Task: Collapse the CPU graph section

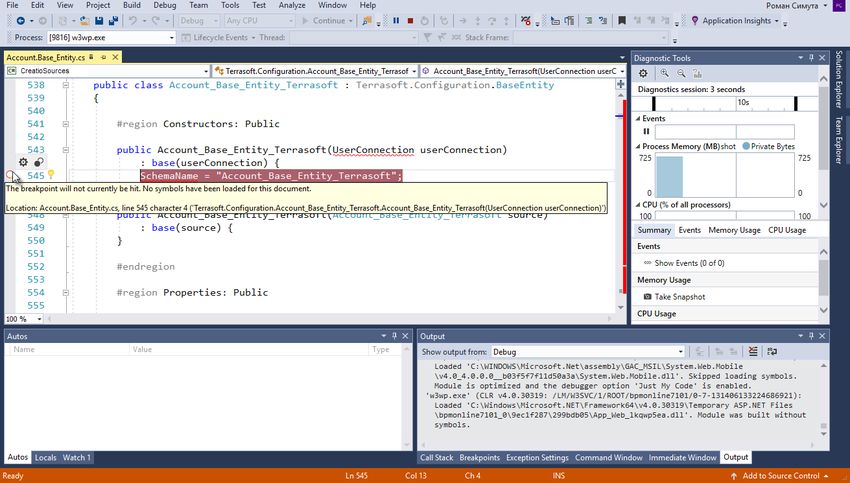Action: pyautogui.click(x=638, y=205)
